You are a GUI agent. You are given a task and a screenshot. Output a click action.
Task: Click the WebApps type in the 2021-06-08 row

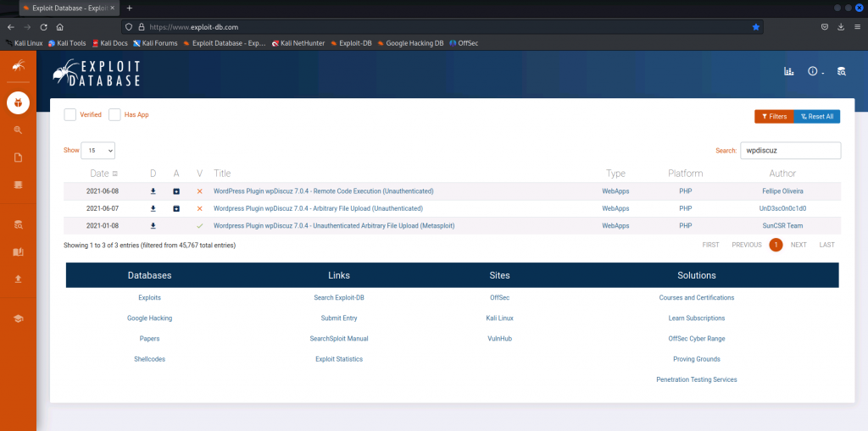[x=615, y=191]
